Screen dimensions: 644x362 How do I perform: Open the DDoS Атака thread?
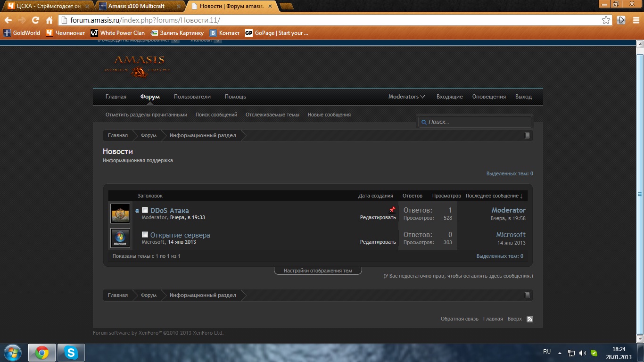[170, 211]
